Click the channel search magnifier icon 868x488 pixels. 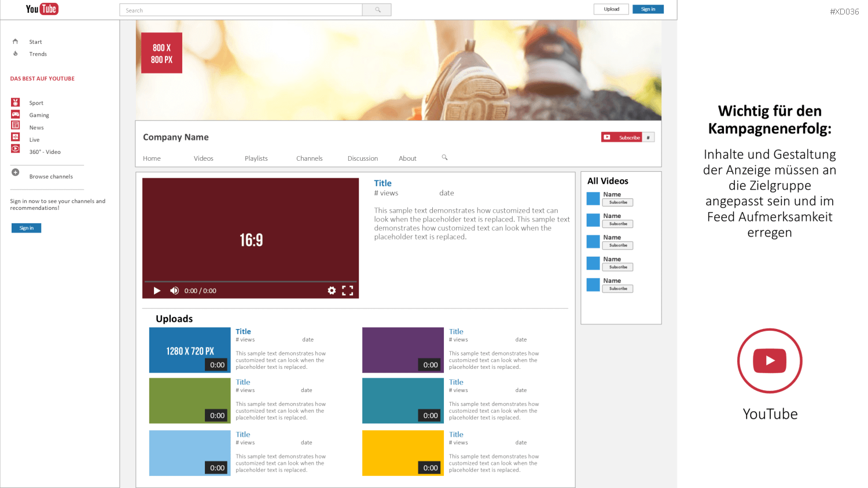pyautogui.click(x=444, y=157)
